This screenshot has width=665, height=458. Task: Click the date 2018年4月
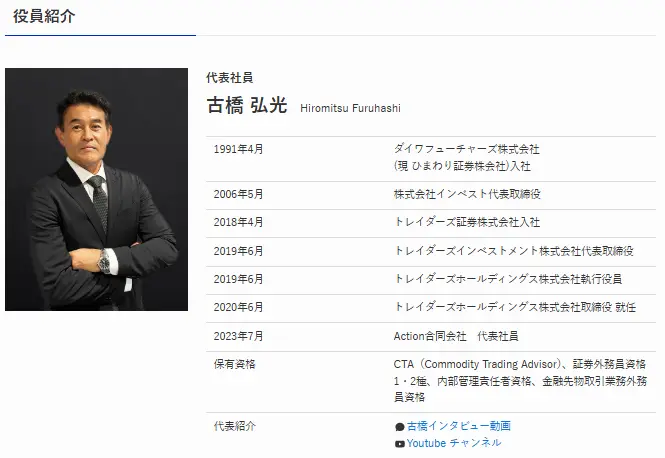tap(238, 222)
